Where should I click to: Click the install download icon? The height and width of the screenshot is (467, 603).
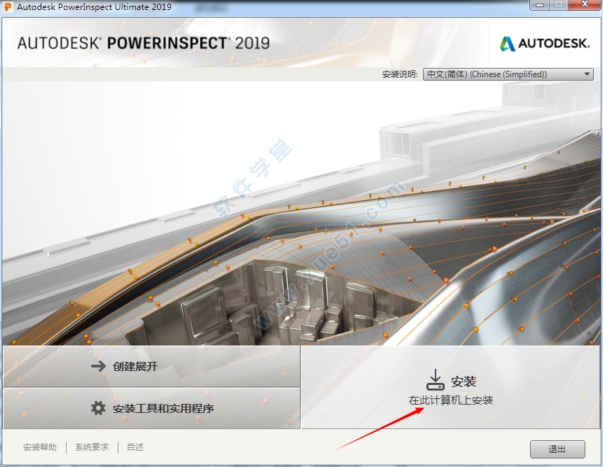[435, 380]
